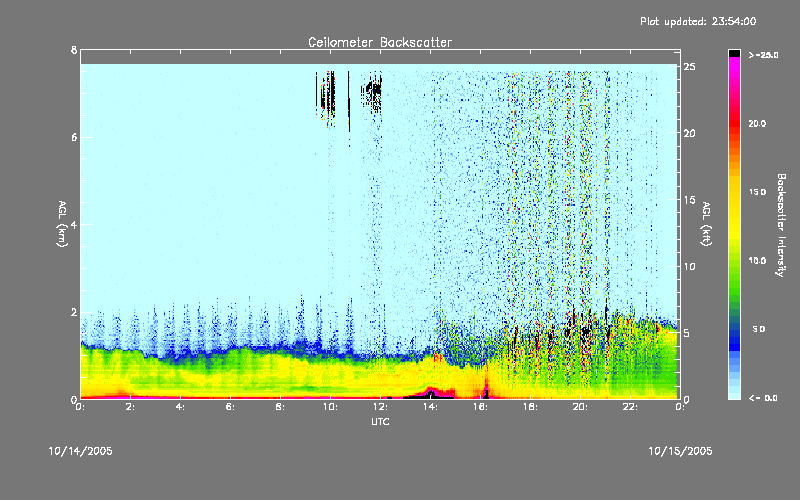Click the "UTC" label below the time axis
Screen dimensions: 800x500
point(380,421)
